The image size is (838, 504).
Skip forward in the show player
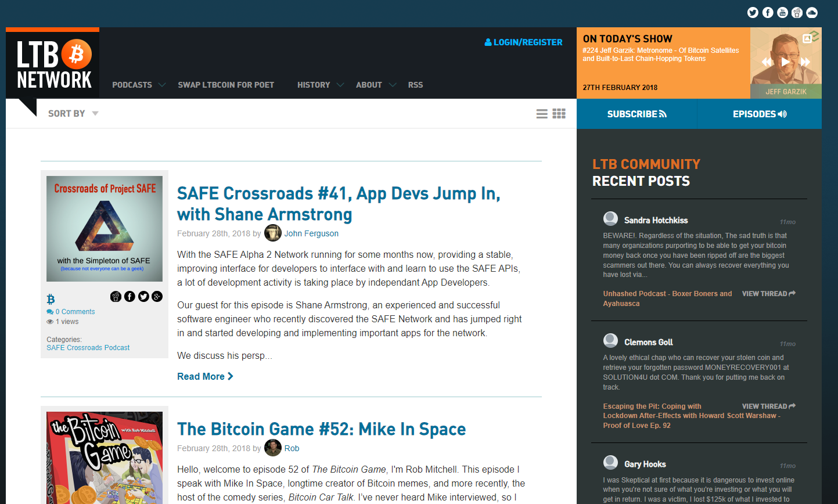(x=805, y=62)
